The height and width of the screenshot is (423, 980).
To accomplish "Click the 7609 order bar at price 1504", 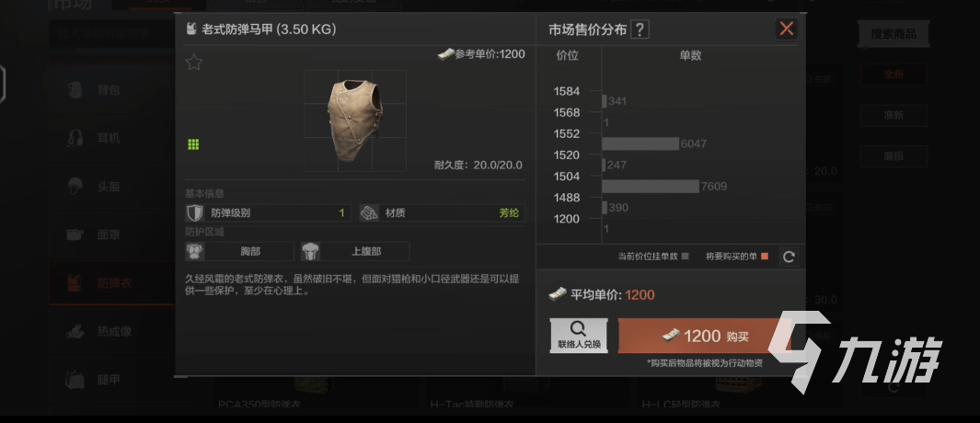I will pyautogui.click(x=651, y=186).
